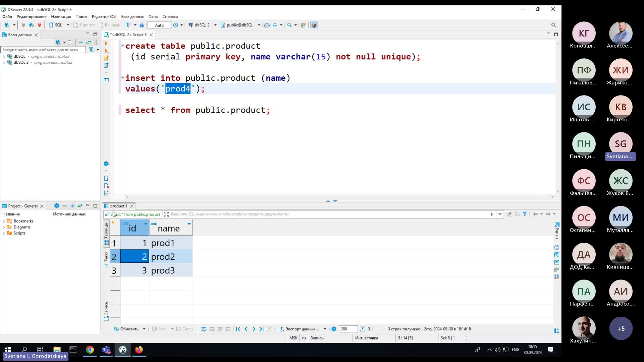Click the collapse all icon in navigator
Viewport: 644px width, 362px height.
click(x=81, y=42)
